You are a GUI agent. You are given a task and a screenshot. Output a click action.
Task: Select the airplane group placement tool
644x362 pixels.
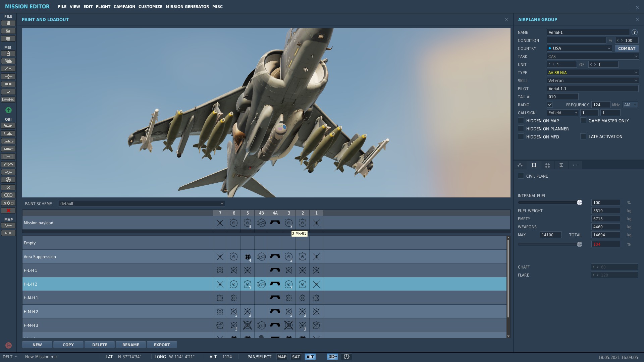(8, 126)
